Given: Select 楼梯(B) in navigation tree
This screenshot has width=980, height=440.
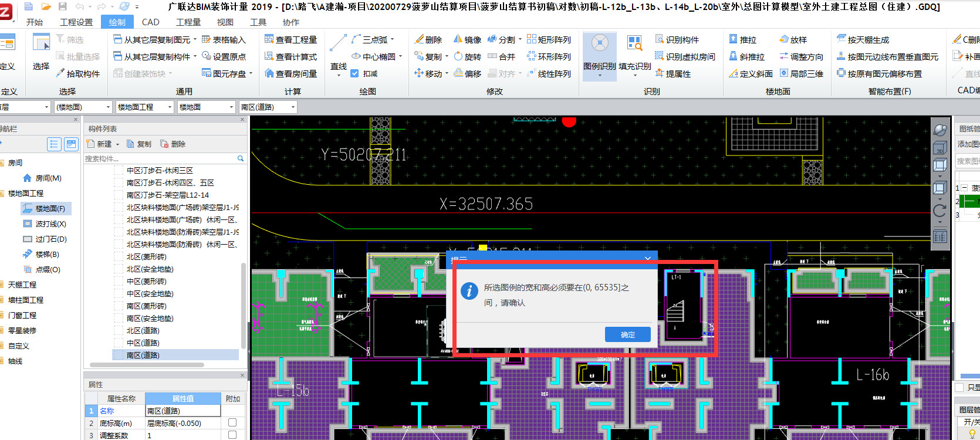Looking at the screenshot, I should 41,254.
